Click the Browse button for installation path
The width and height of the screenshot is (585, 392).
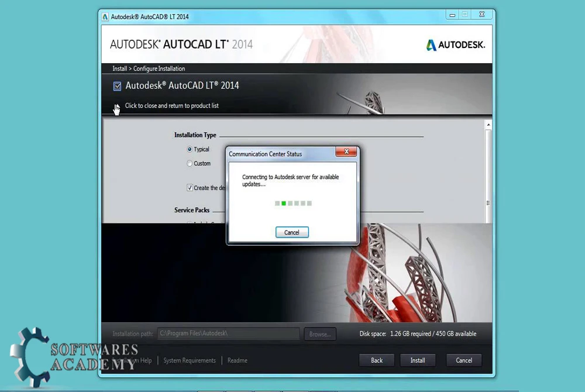(x=320, y=334)
